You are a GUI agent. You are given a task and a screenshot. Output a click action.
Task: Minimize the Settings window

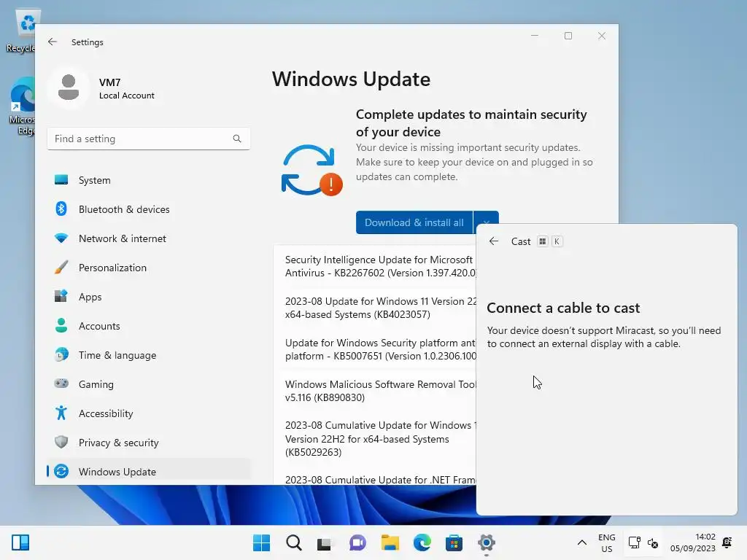point(535,36)
